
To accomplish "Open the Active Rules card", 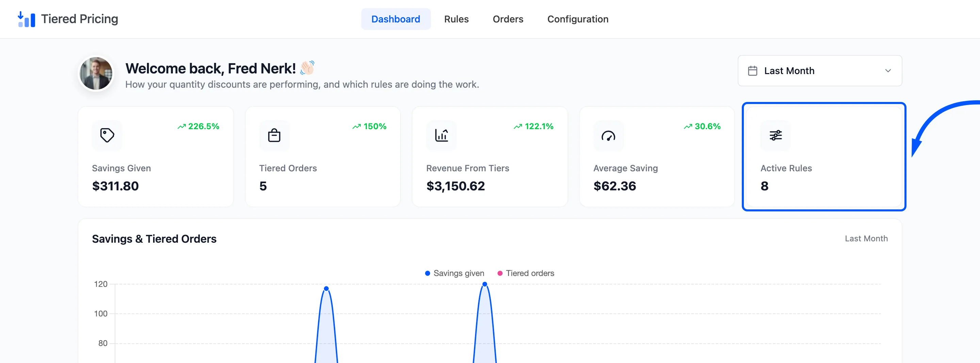I will coord(823,157).
